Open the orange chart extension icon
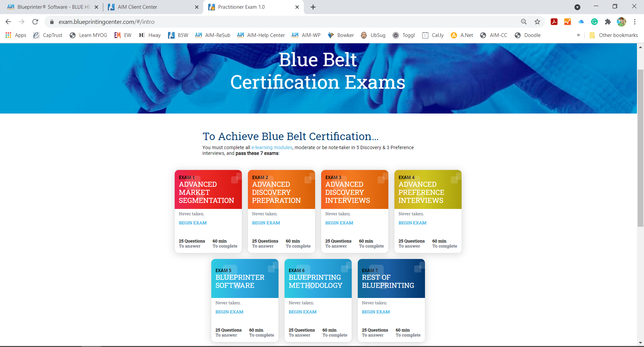This screenshot has height=347, width=644. (x=568, y=22)
